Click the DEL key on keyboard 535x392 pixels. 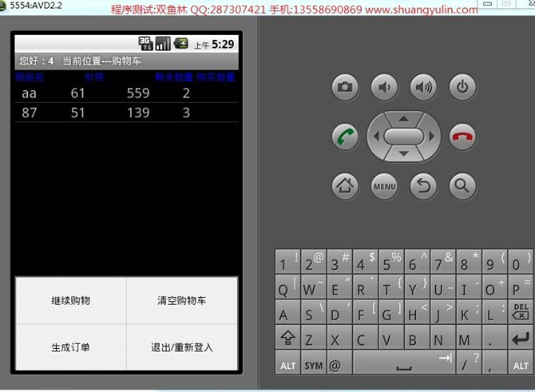point(521,311)
